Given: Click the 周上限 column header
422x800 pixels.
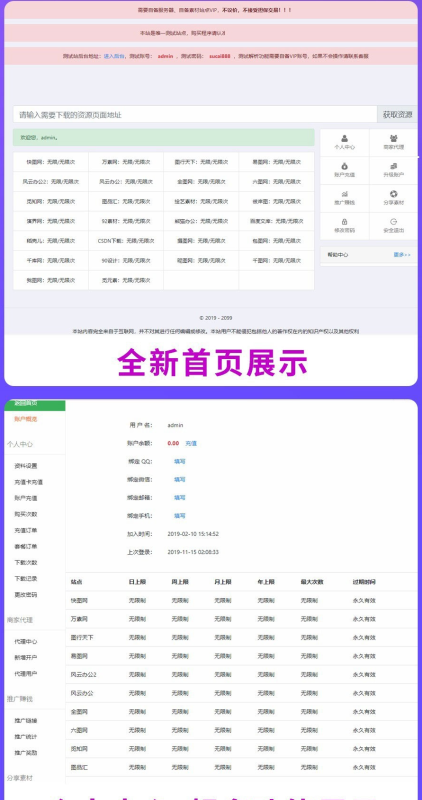Looking at the screenshot, I should click(180, 582).
